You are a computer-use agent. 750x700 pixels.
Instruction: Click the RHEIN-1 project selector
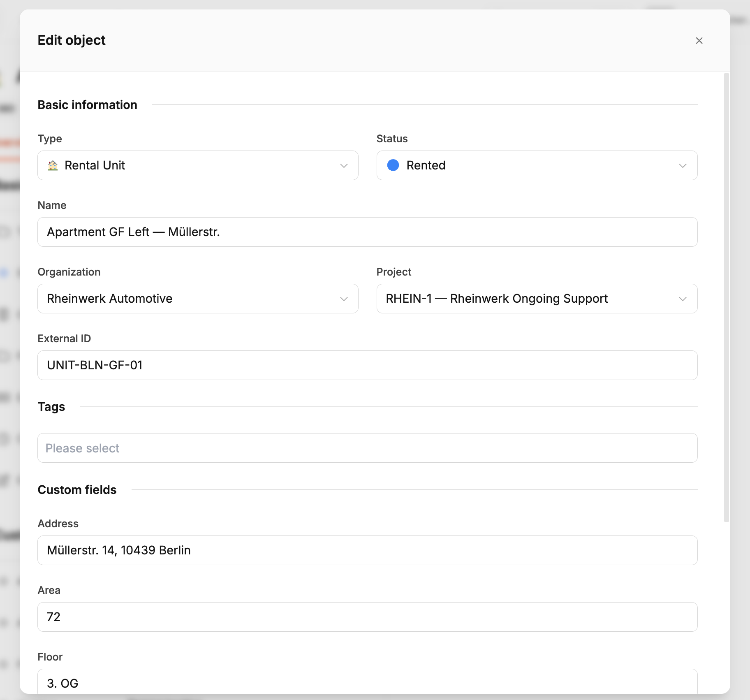click(x=526, y=299)
